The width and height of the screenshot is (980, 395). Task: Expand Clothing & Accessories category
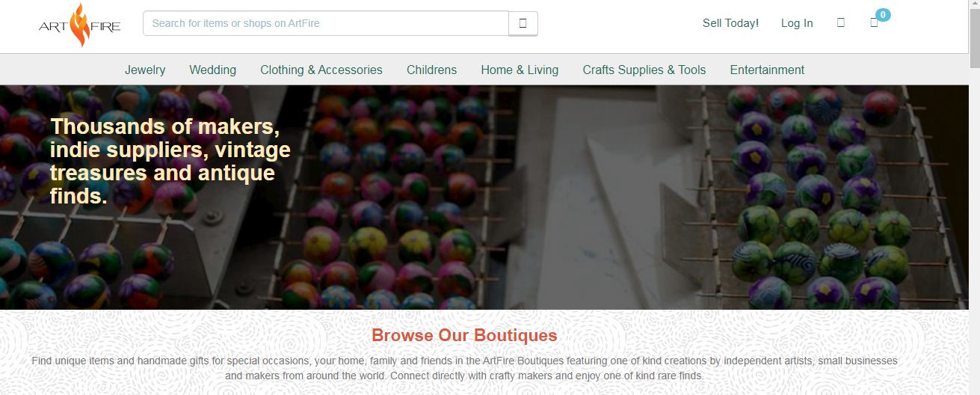point(321,70)
